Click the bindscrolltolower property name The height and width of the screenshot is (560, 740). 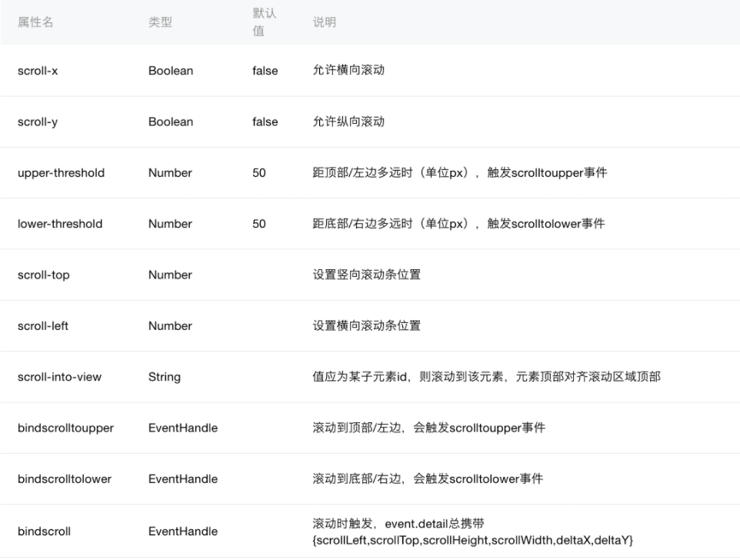(65, 479)
